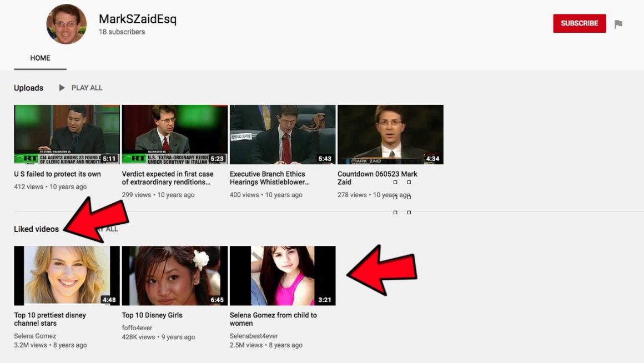Open the 3:21 liked video thumbnail
Viewport: 644px width, 363px height.
(x=282, y=275)
